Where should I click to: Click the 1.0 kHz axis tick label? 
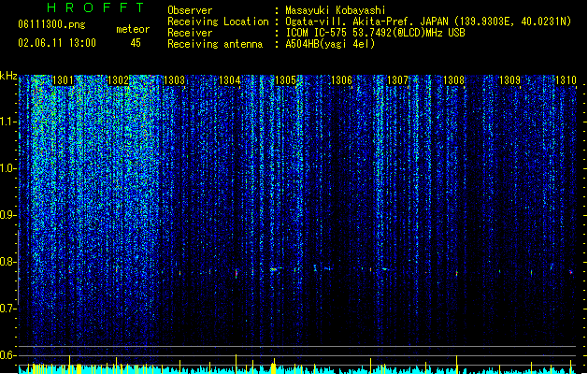point(7,168)
